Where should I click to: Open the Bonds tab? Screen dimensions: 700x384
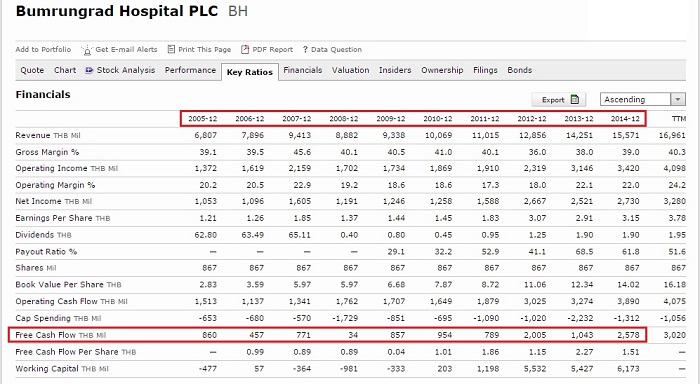(x=520, y=70)
